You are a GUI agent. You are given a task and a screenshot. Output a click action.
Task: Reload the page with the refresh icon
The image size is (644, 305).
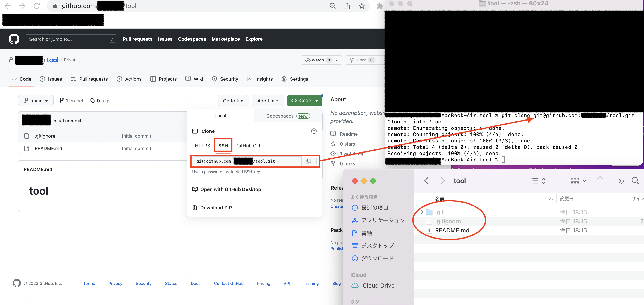coord(37,6)
